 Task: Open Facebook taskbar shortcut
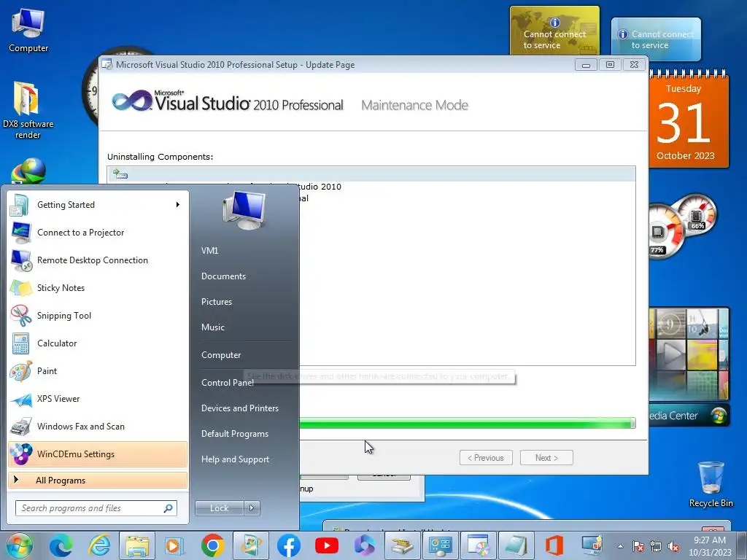[289, 545]
